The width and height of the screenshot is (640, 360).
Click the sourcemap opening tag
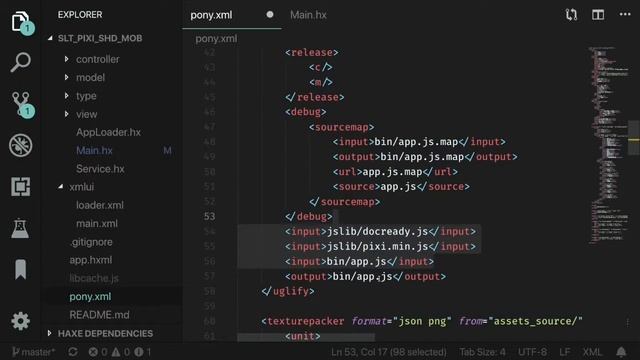[x=341, y=127]
